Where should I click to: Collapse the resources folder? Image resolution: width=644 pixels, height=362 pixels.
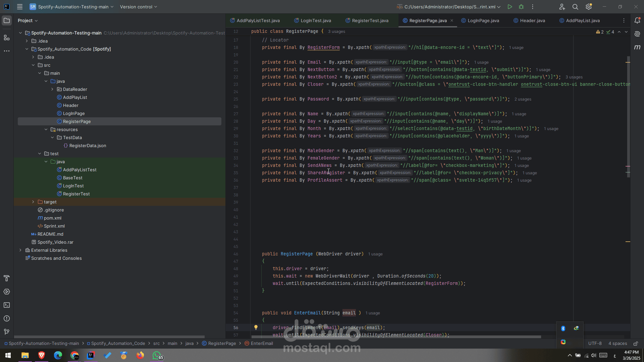pos(46,129)
